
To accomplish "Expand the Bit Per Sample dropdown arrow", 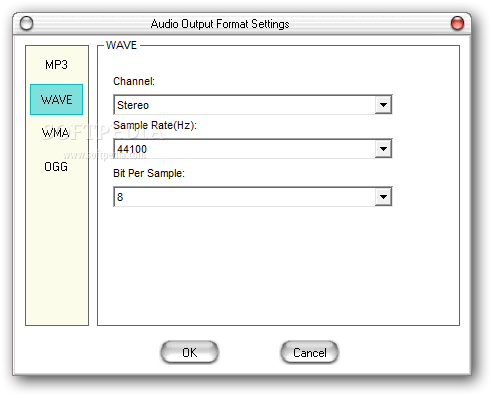I will pos(383,197).
